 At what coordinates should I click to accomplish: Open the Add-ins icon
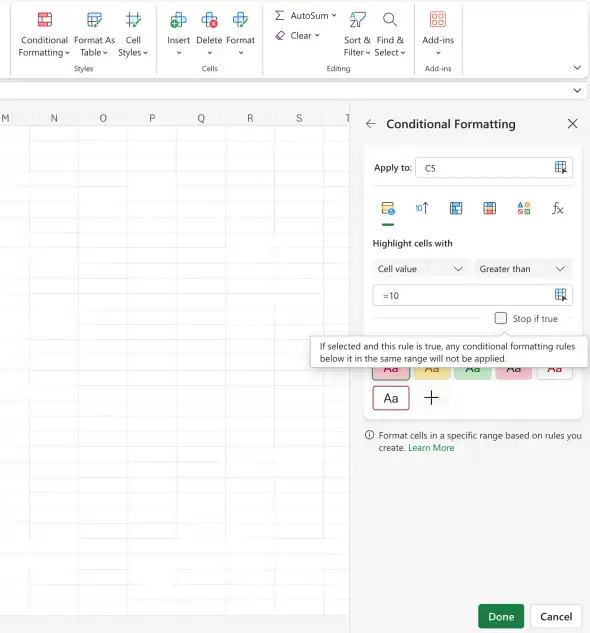click(438, 19)
